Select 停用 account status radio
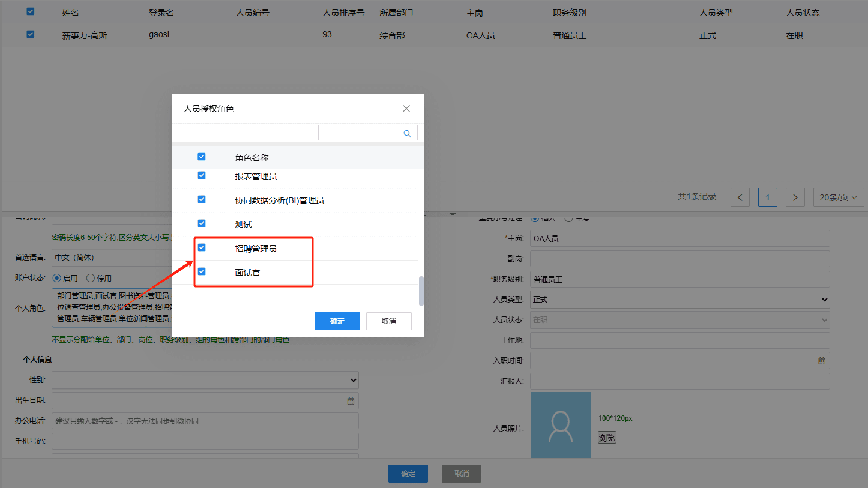The width and height of the screenshot is (868, 488). click(x=91, y=278)
